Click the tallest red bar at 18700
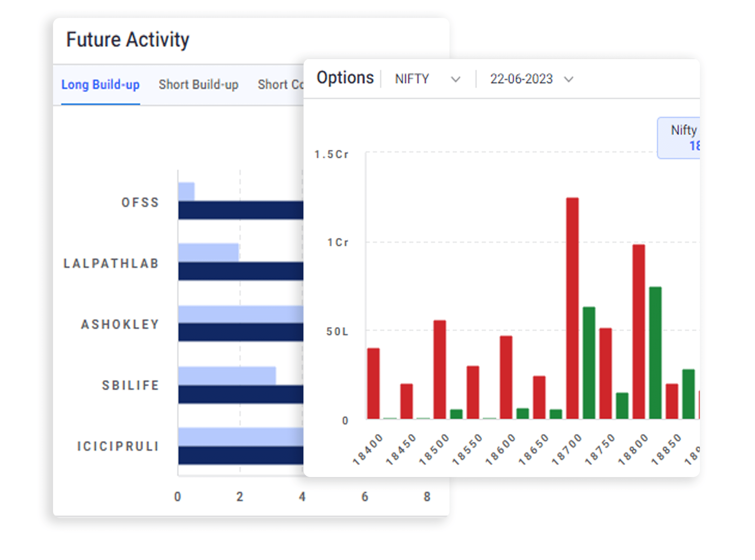This screenshot has height=560, width=755. 572,308
